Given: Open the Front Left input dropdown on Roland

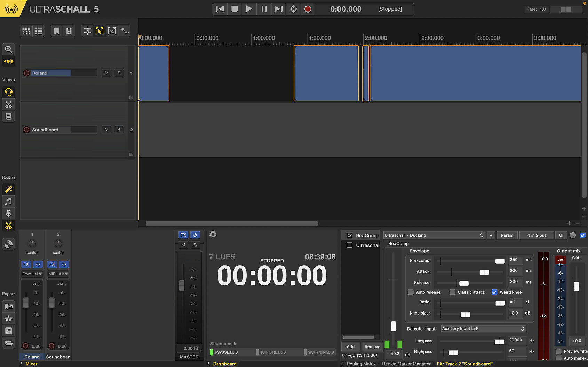Looking at the screenshot, I should 32,274.
